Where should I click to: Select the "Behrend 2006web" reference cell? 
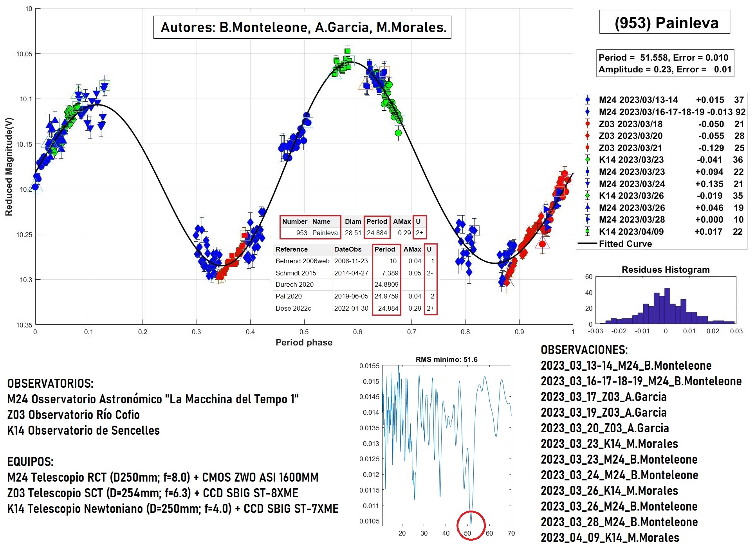click(302, 261)
